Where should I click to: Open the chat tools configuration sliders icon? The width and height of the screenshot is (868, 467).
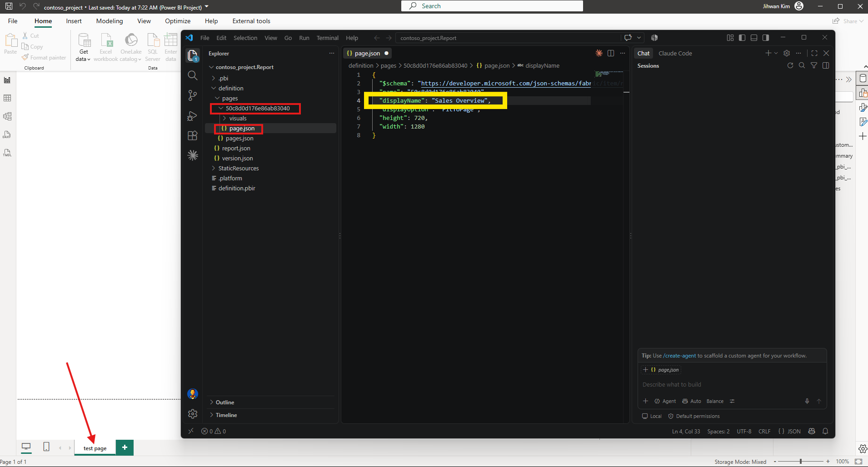click(732, 401)
